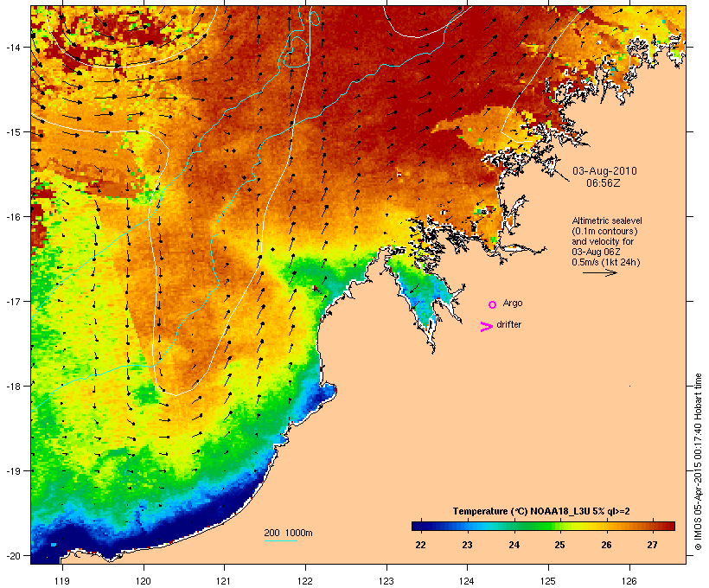Viewport: 709px width, 588px height.
Task: Click the latitude axis label '-20'
Action: point(12,555)
